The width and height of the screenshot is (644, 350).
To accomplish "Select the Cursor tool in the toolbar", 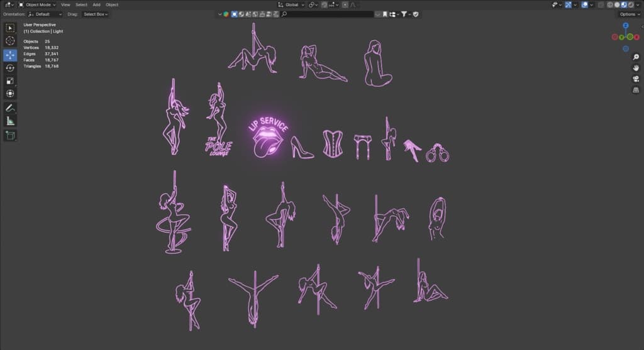I will coord(10,41).
